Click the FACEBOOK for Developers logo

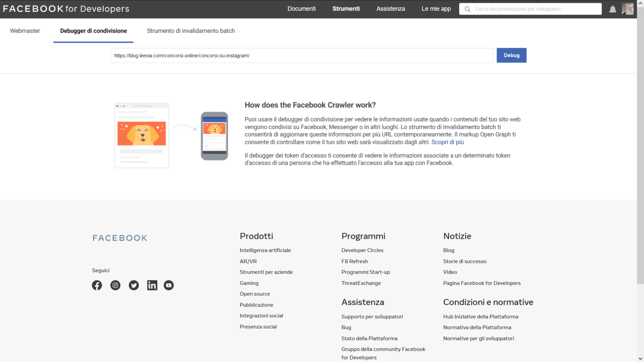pyautogui.click(x=66, y=8)
